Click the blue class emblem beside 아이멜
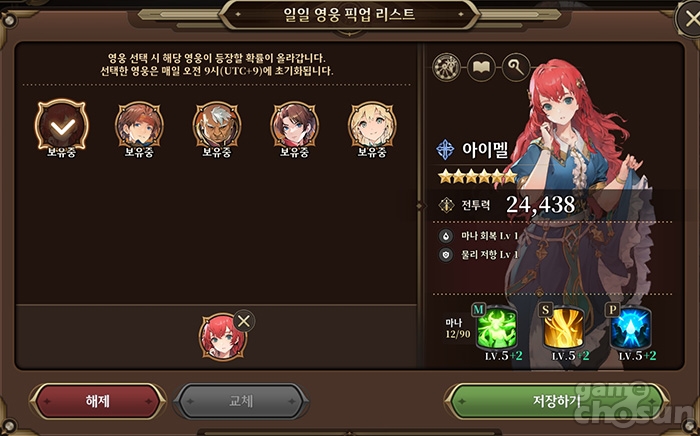700x436 pixels. point(445,149)
